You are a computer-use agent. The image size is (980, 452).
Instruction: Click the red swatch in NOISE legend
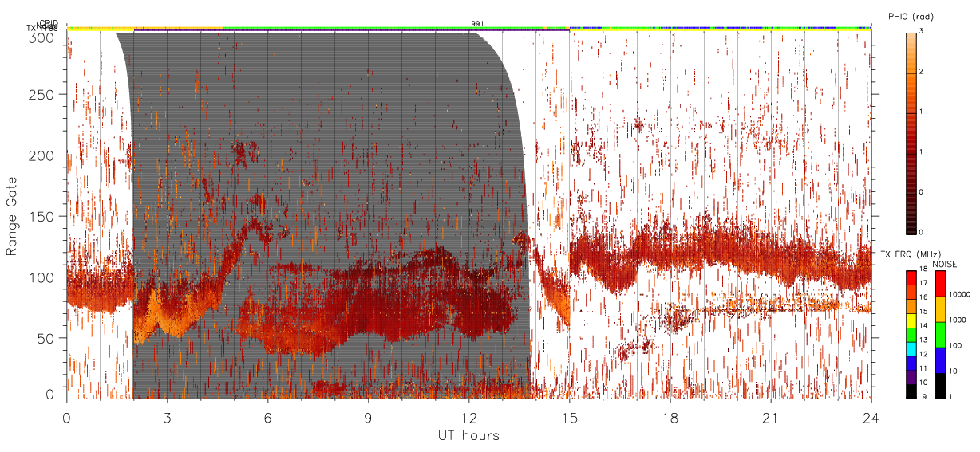point(940,284)
